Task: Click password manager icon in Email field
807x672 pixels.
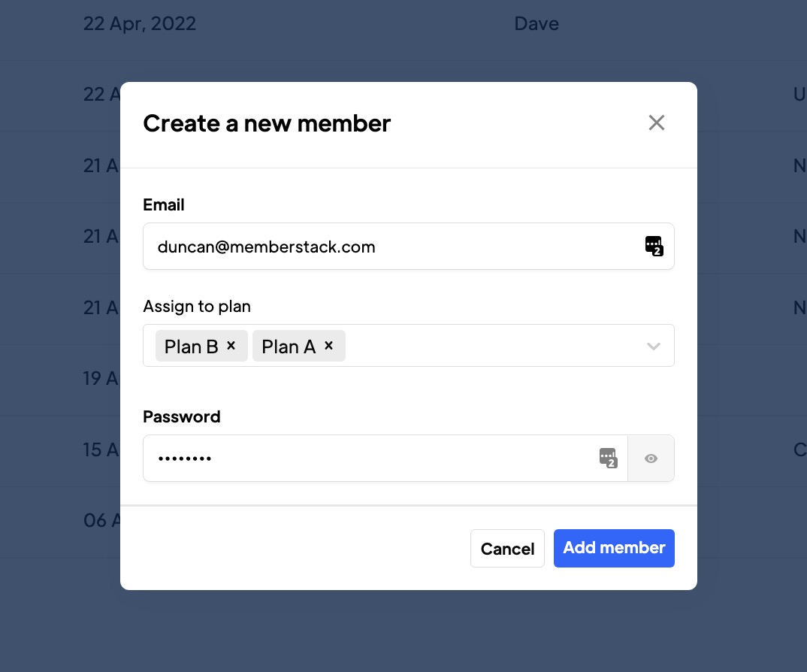Action: (x=654, y=246)
